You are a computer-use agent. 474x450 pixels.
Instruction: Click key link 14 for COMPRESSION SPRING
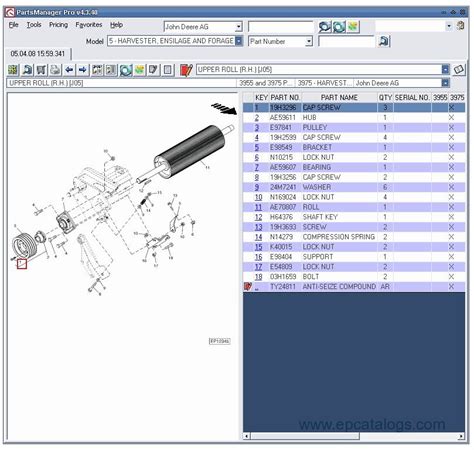[x=258, y=237]
